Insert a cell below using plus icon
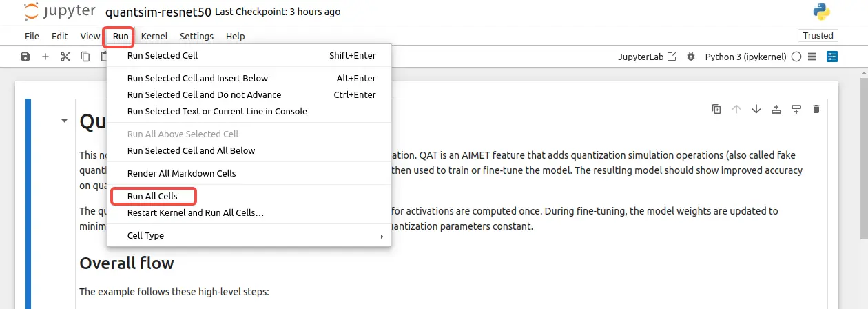Image resolution: width=868 pixels, height=309 pixels. click(45, 57)
